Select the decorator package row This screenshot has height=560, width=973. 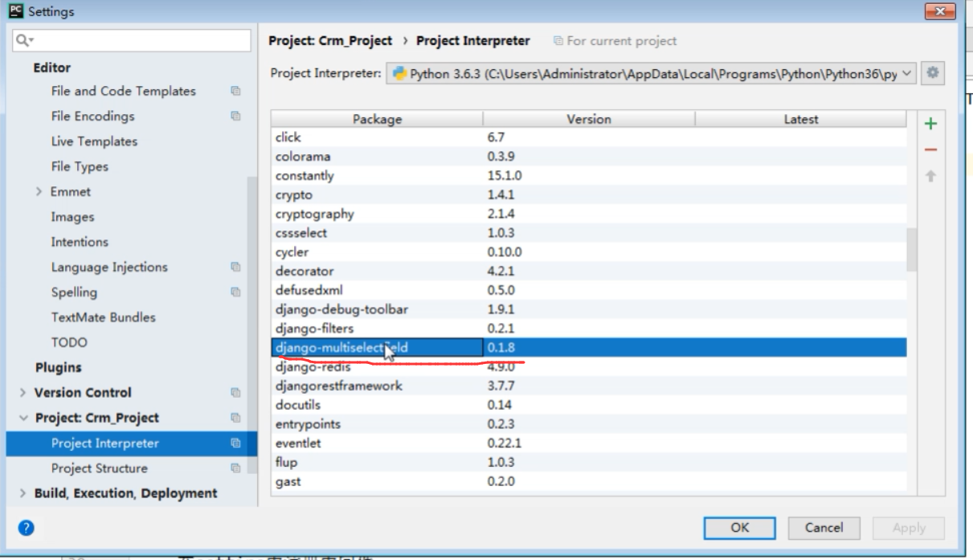589,271
